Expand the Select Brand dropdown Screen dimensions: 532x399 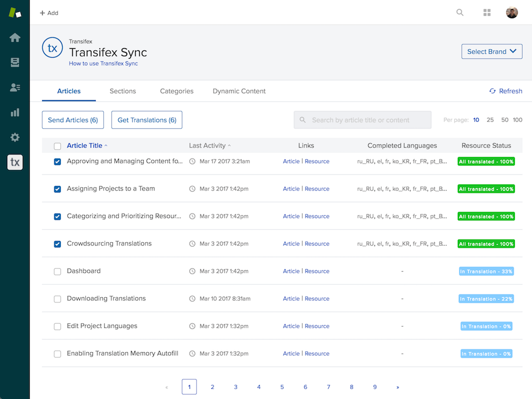click(491, 51)
